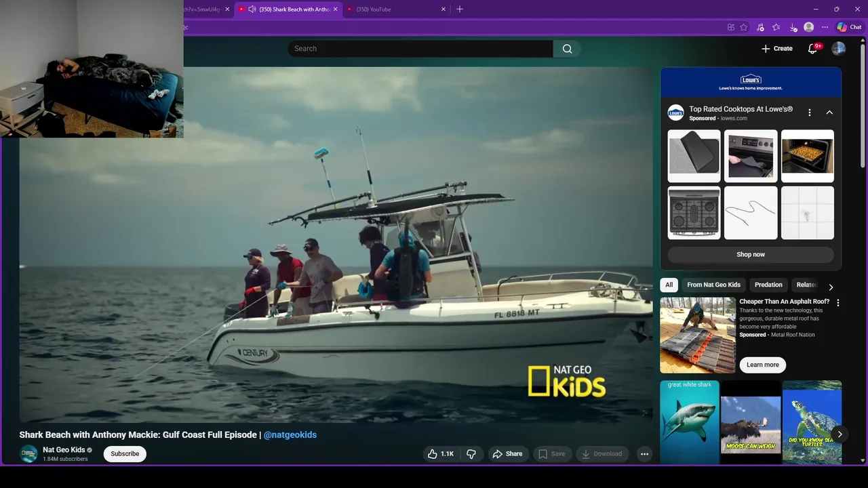The width and height of the screenshot is (868, 488).
Task: Open the black cooktop mat product thumbnail
Action: click(x=694, y=156)
